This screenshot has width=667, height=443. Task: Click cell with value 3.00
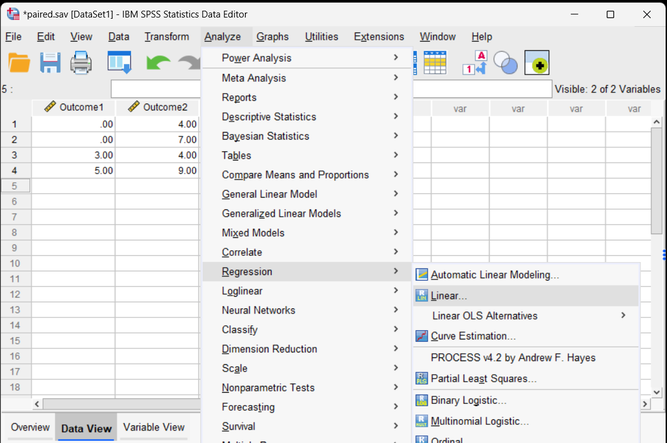(x=73, y=155)
